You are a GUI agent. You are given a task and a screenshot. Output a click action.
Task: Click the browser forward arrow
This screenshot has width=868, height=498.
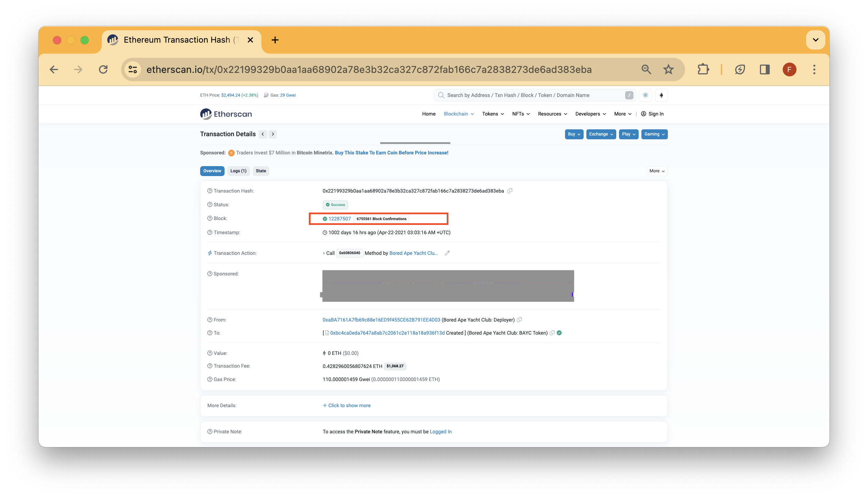(x=78, y=69)
